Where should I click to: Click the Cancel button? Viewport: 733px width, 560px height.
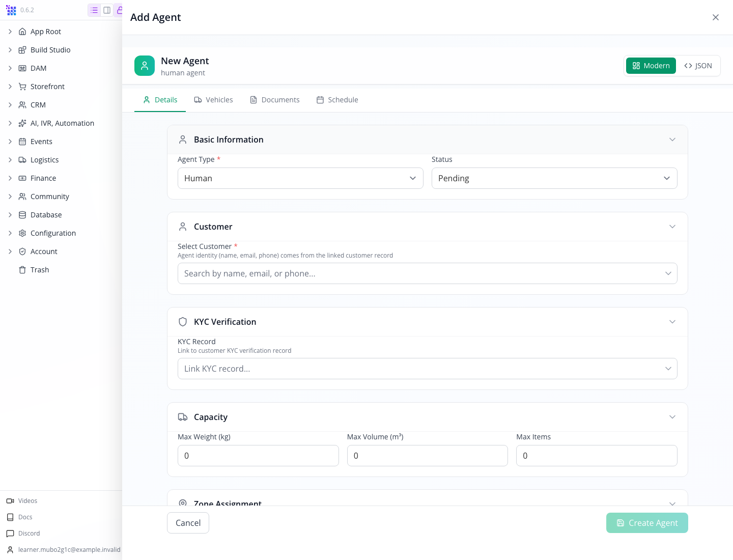click(x=188, y=523)
